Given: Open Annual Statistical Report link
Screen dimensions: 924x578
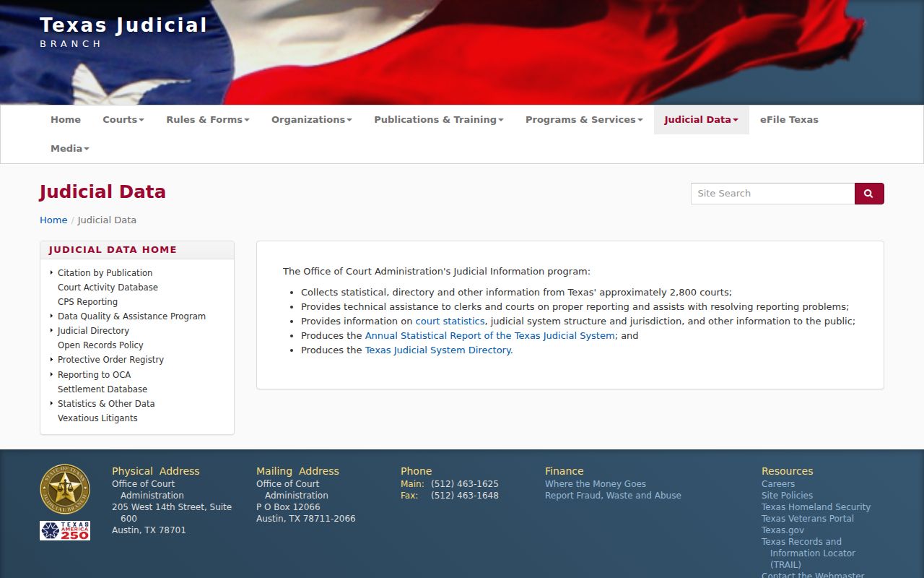Looking at the screenshot, I should (490, 335).
